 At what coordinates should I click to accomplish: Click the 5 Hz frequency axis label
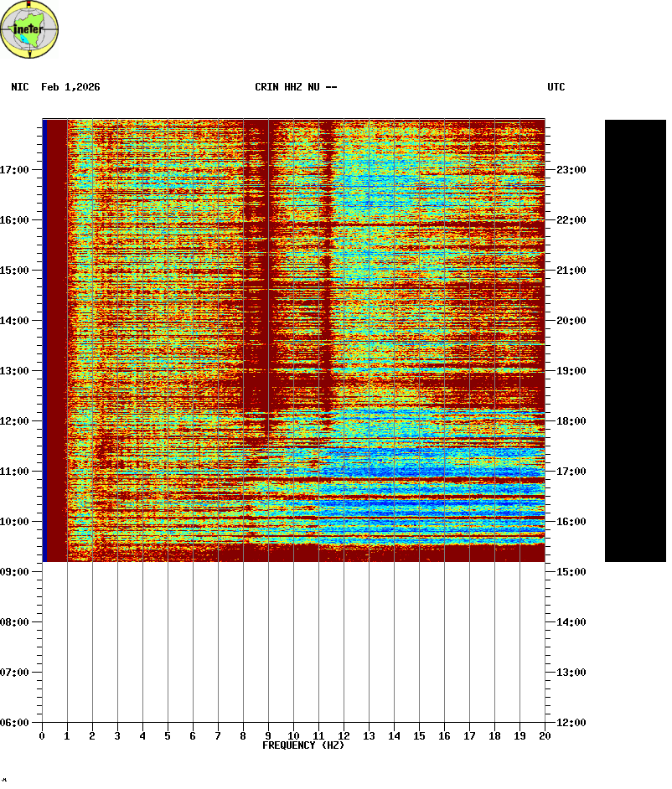coord(168,736)
